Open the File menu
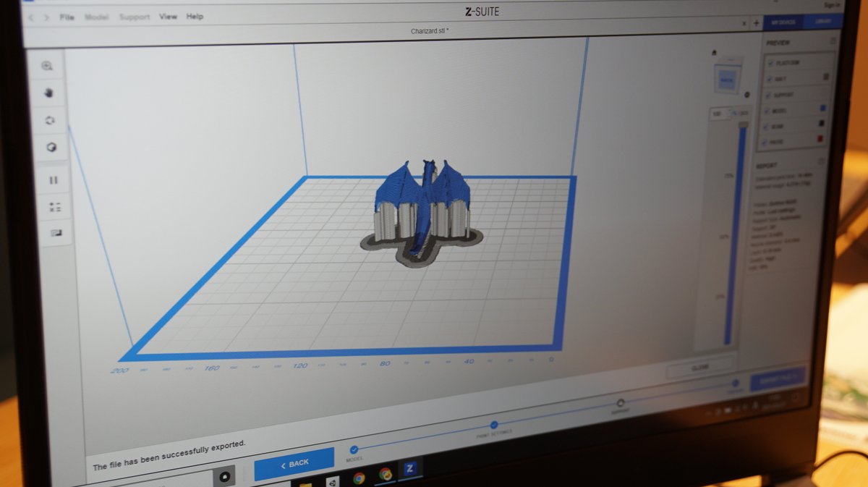Image resolution: width=868 pixels, height=487 pixels. tap(67, 17)
